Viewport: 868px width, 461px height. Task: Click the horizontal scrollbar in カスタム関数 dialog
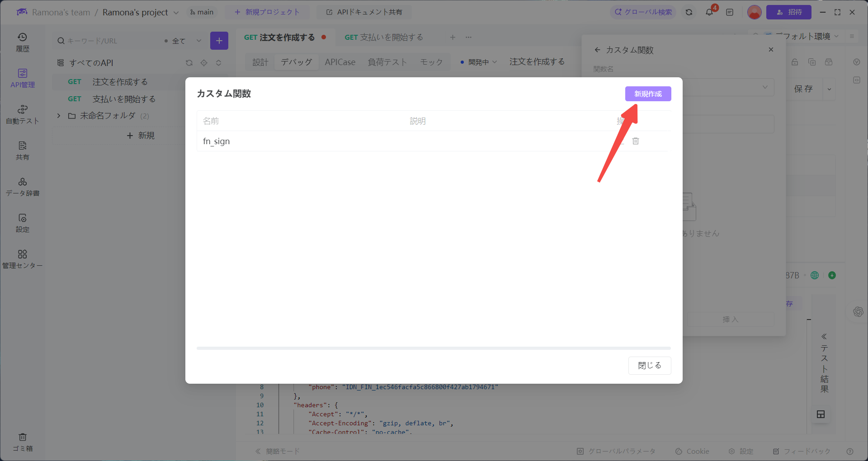click(x=434, y=348)
